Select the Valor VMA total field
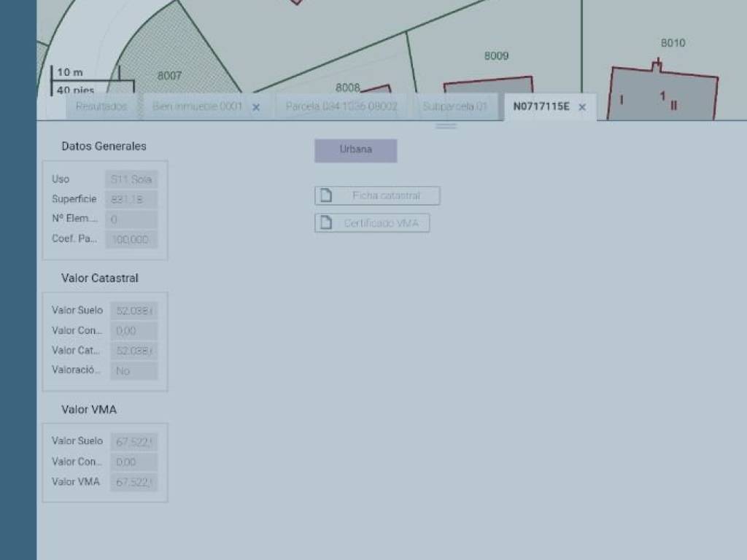 pyautogui.click(x=133, y=482)
